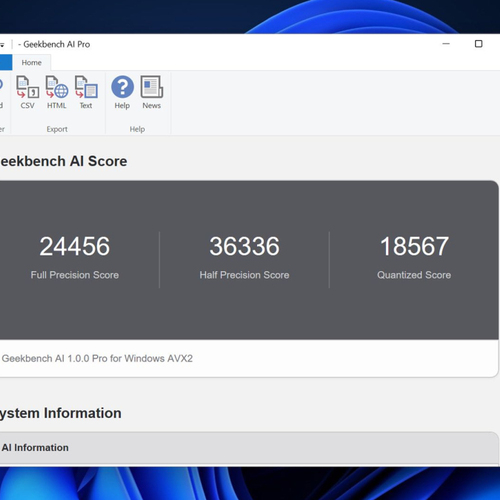
Task: Click the Geekbench AI 1.0.0 Pro version text
Action: click(x=97, y=359)
